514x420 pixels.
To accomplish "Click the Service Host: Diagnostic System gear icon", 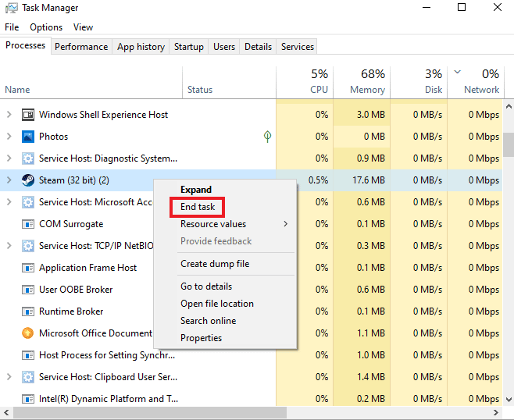I will tap(27, 158).
